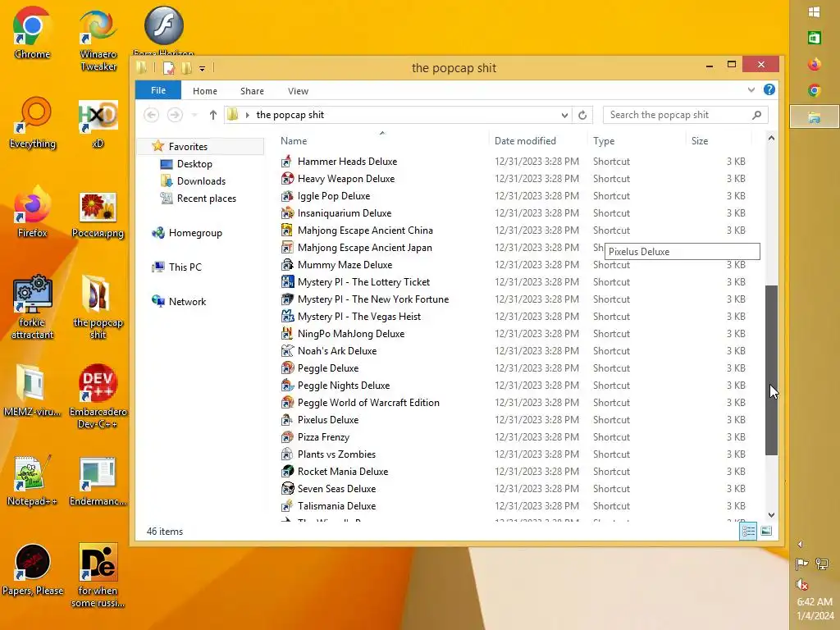Click the search magnifier icon
Screen dimensions: 840x630
click(756, 115)
